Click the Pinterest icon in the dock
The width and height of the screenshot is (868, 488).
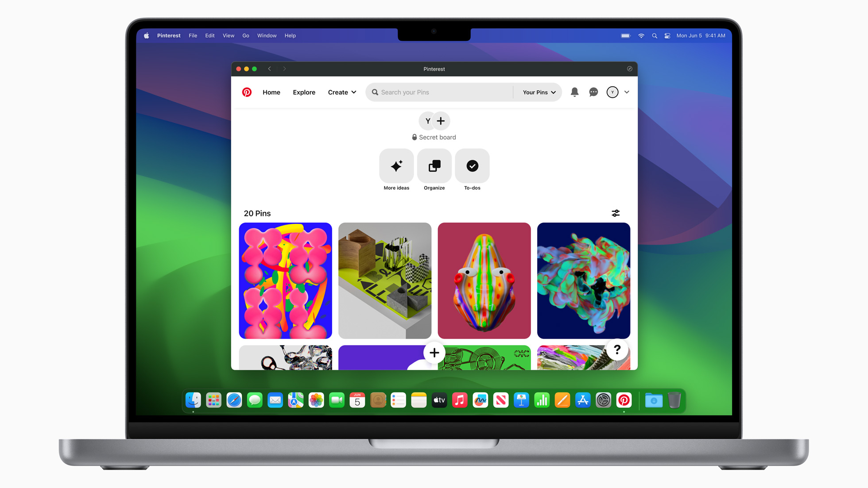tap(624, 400)
